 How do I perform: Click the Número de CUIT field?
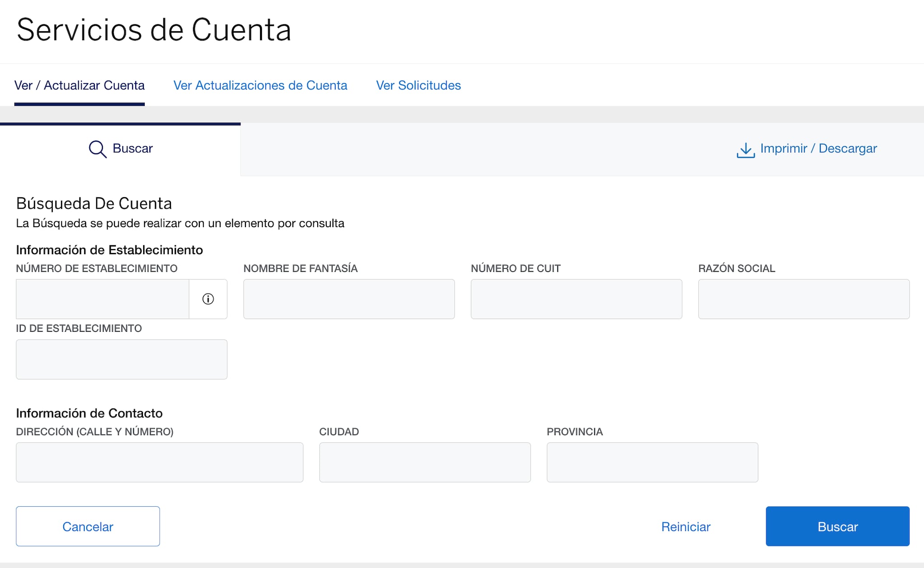point(577,299)
